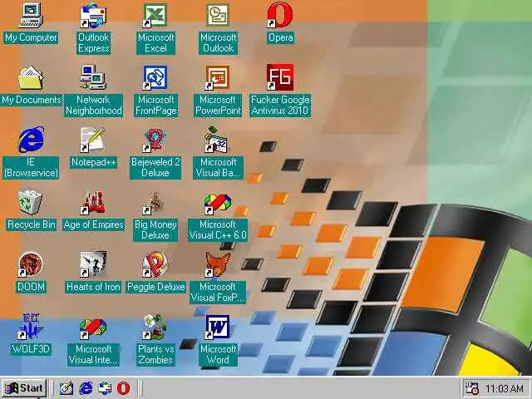
Task: Click the Opera desktop shortcut icon
Action: pos(279,15)
